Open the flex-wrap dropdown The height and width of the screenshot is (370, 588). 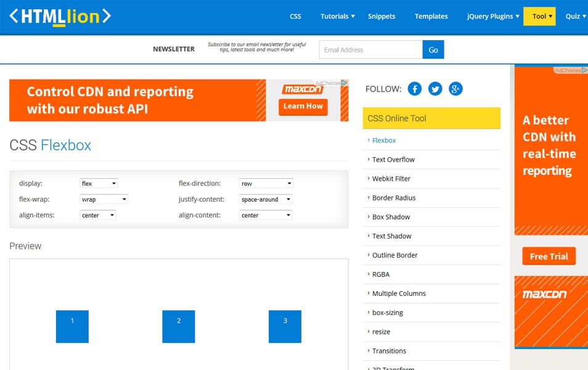(104, 200)
